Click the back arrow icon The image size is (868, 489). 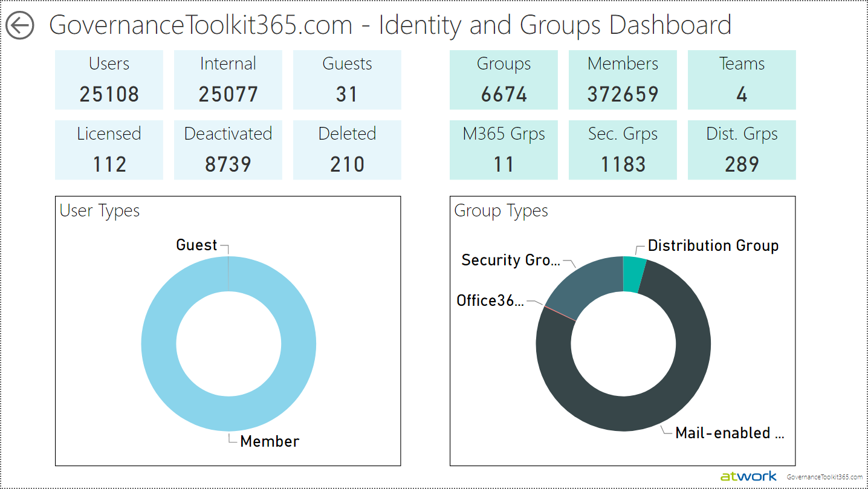tap(20, 25)
